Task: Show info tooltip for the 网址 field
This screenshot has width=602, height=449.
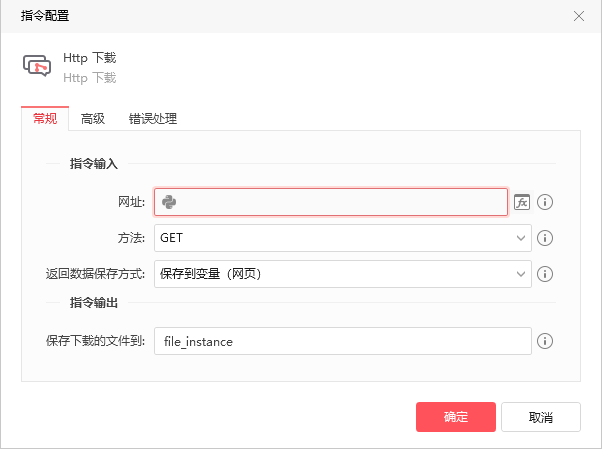Action: click(x=545, y=202)
